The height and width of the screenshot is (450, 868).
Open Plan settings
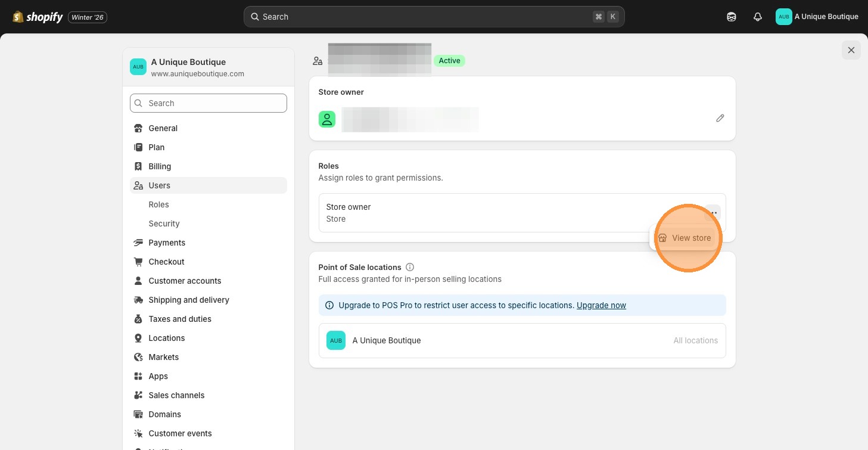[209, 147]
